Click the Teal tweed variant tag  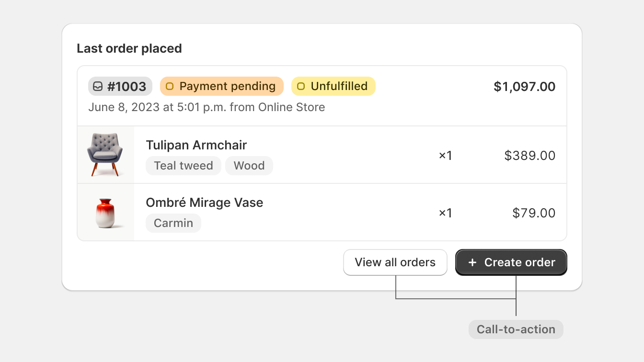coord(184,166)
